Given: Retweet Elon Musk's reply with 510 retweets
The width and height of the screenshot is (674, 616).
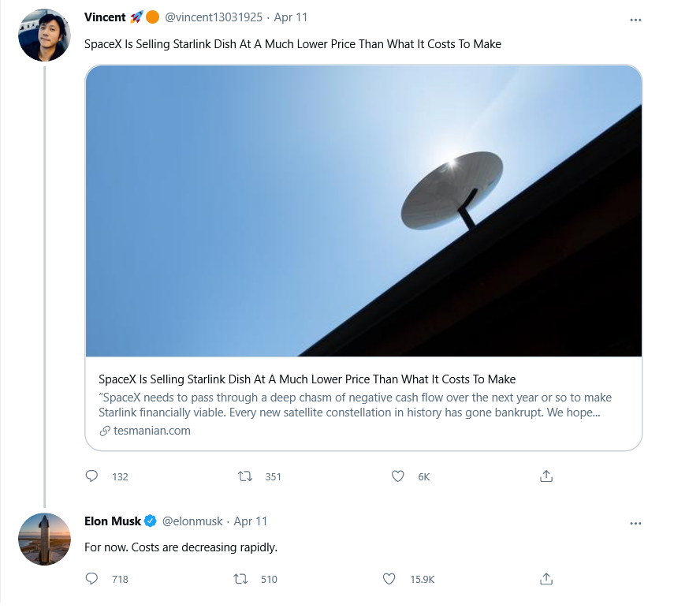Looking at the screenshot, I should tap(241, 579).
